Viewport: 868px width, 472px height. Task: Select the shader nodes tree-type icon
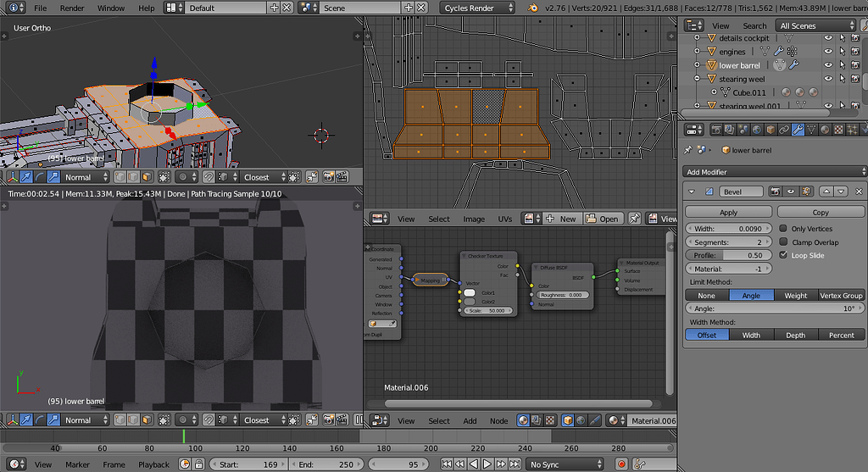point(523,420)
